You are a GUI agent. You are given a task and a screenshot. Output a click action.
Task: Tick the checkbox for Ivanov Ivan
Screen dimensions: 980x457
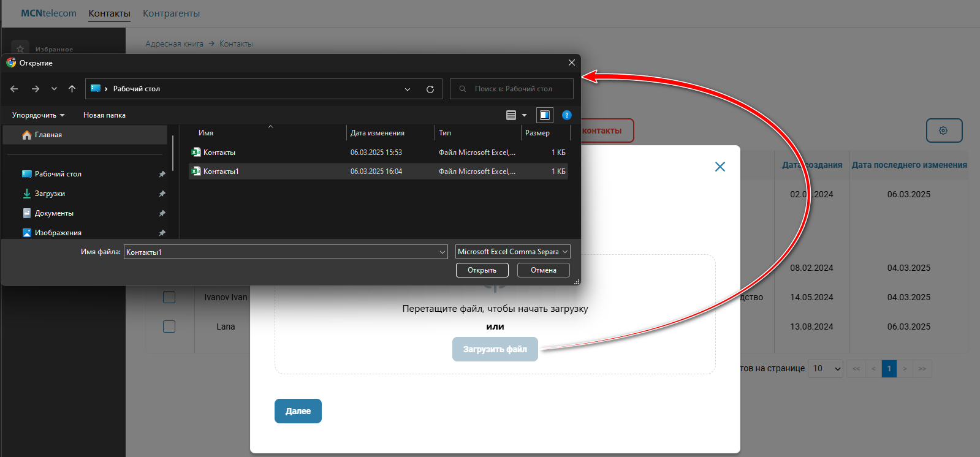click(169, 297)
